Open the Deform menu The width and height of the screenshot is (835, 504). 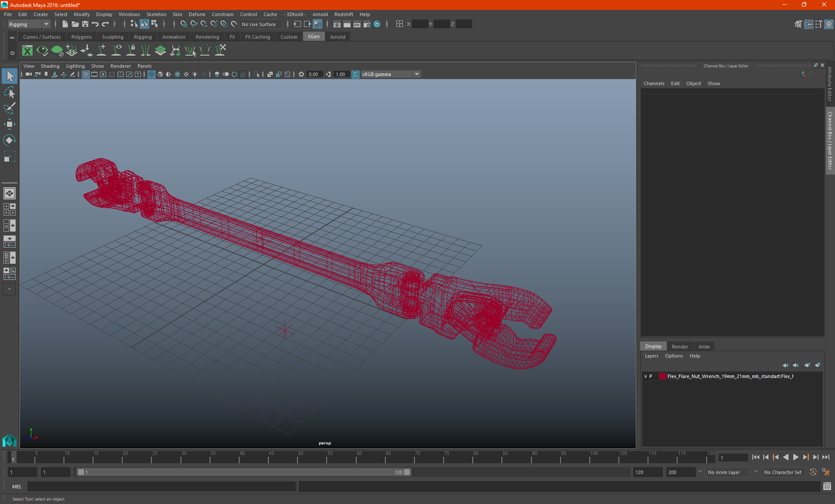click(197, 14)
